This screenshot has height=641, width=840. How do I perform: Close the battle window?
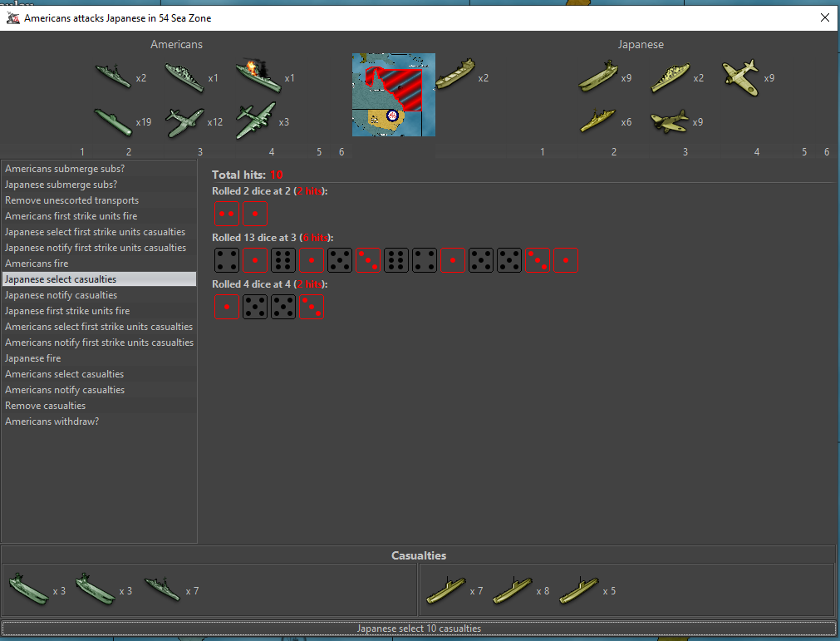tap(825, 17)
